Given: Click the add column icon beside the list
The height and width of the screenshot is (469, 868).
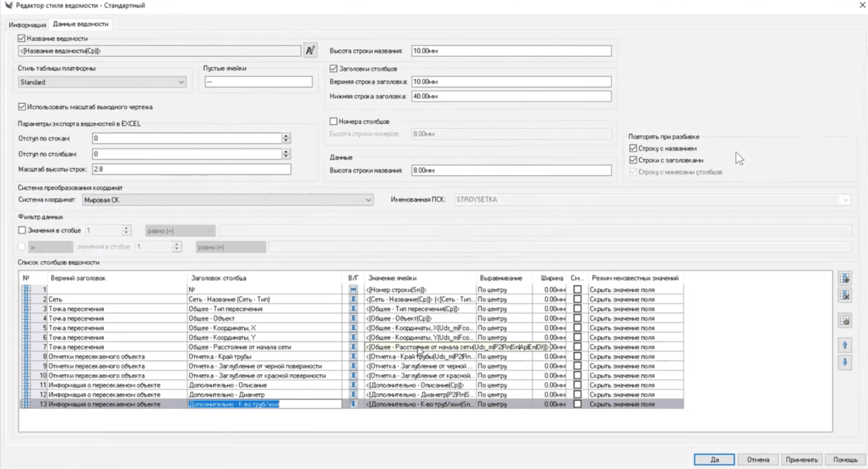Looking at the screenshot, I should tap(845, 278).
